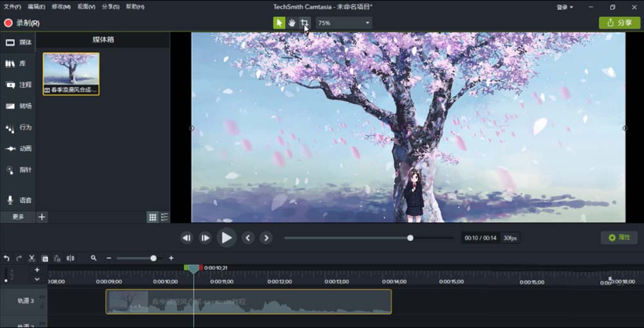The width and height of the screenshot is (644, 328).
Task: Click the 00:10 / 00:14 time display
Action: pyautogui.click(x=480, y=238)
